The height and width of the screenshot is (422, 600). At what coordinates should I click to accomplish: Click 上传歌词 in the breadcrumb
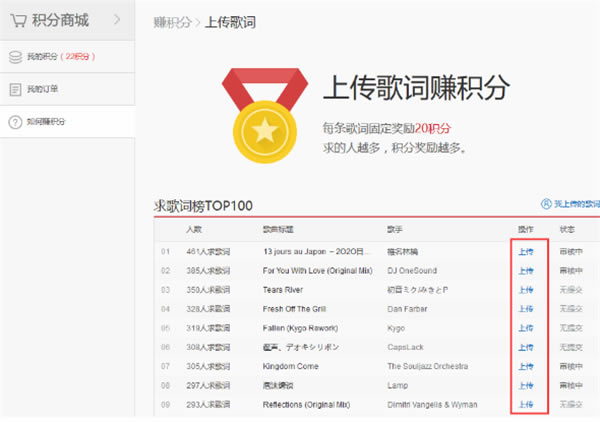(x=230, y=23)
